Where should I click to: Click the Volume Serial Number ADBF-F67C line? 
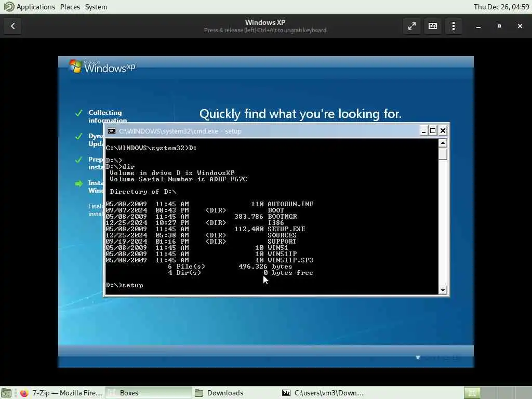coord(178,179)
